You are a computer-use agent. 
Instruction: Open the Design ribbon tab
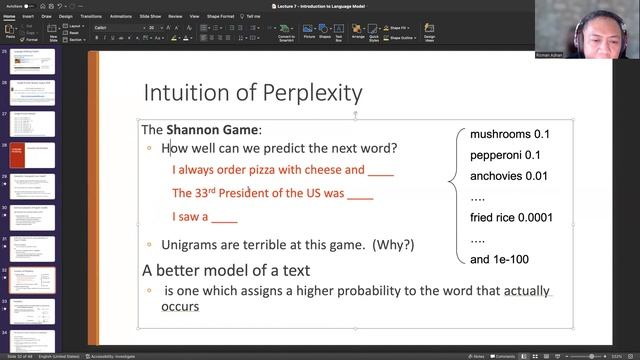click(65, 16)
